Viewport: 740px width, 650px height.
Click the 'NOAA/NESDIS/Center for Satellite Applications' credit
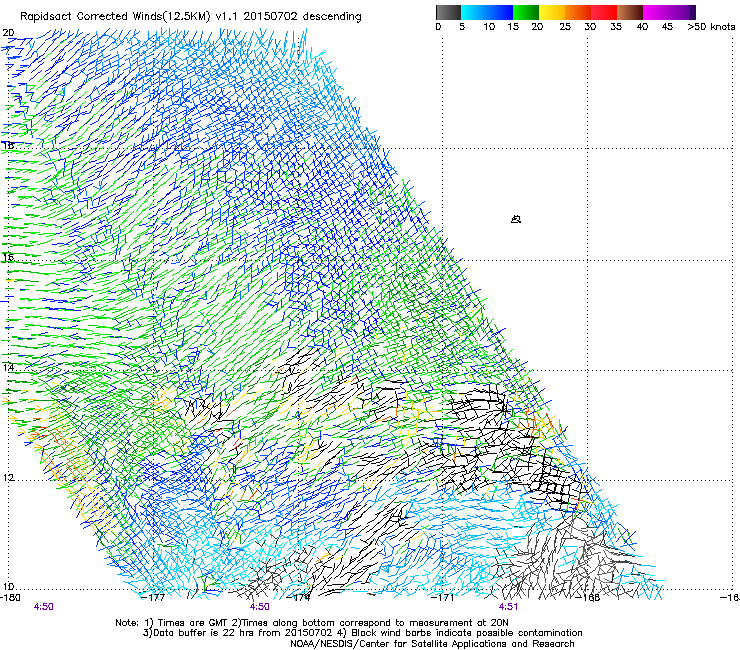(x=432, y=644)
